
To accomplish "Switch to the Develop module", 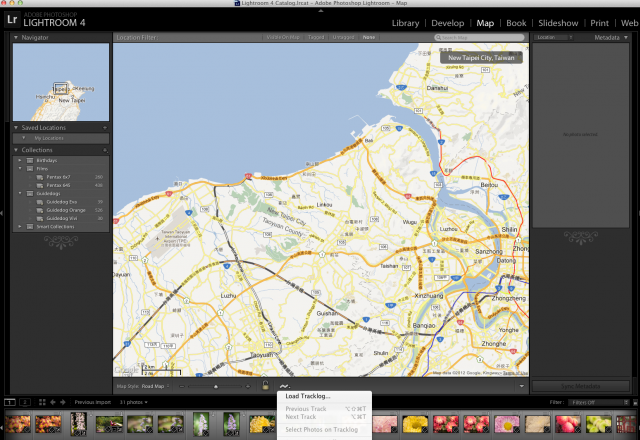I will 448,23.
